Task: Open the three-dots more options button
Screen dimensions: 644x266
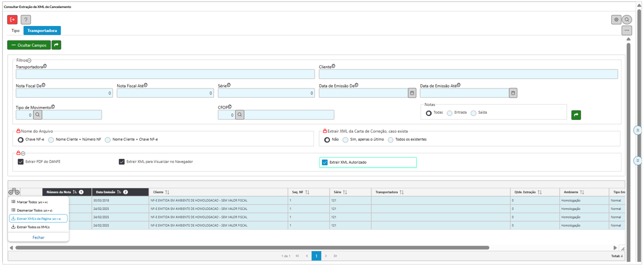Action: tap(627, 30)
